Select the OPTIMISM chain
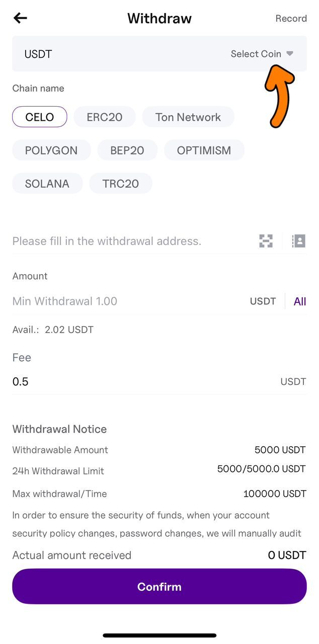This screenshot has height=644, width=319. point(204,150)
